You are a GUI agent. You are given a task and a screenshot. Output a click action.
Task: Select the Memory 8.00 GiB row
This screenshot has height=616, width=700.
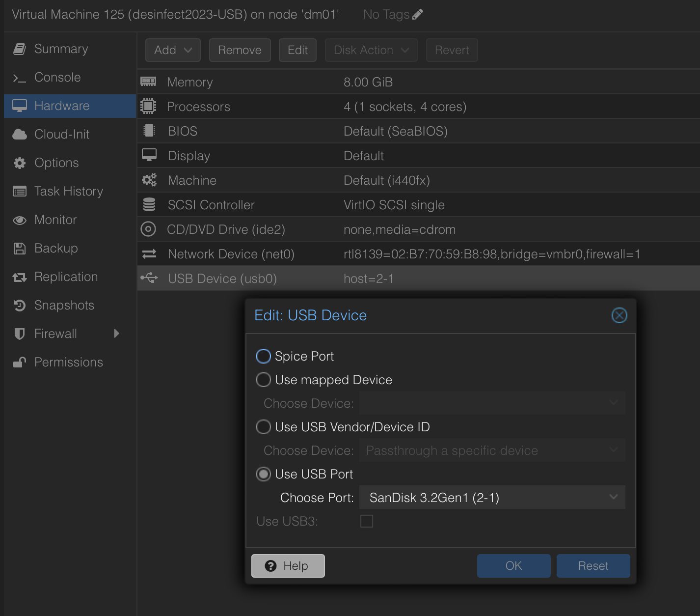tap(419, 82)
